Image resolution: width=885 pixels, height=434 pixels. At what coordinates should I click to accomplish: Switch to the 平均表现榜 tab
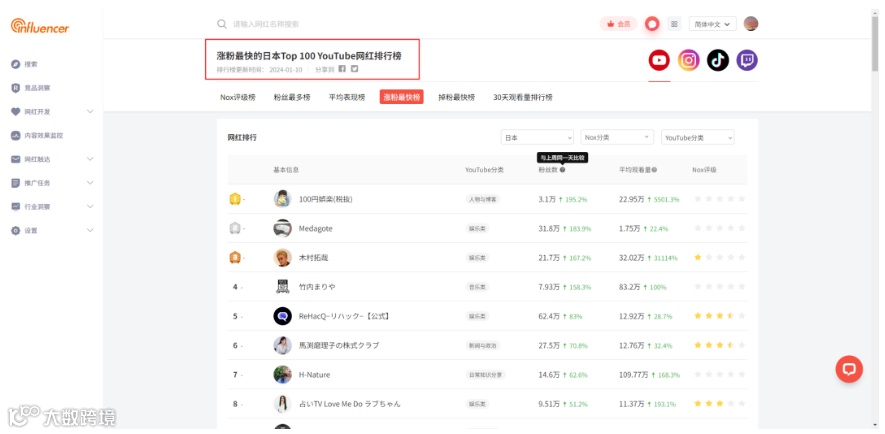tap(347, 97)
